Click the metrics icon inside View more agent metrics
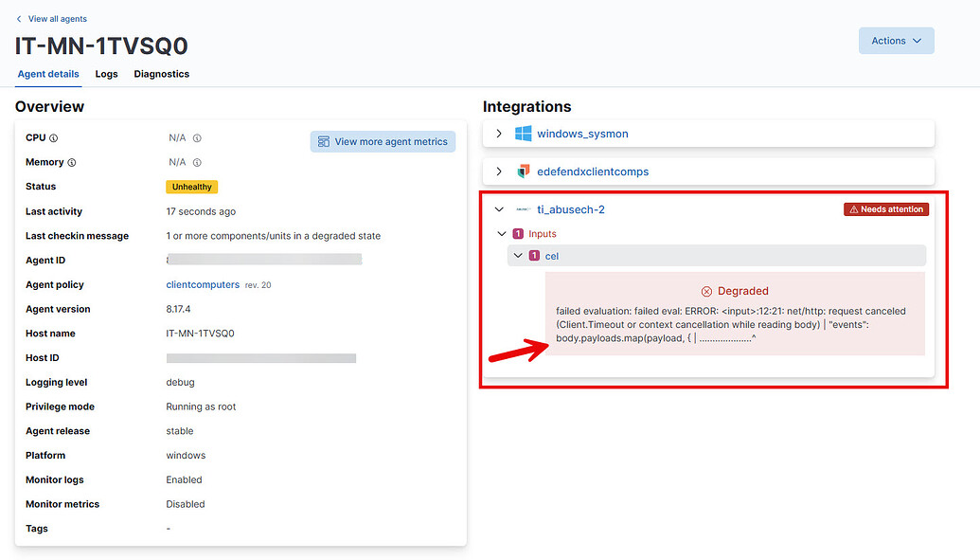Image resolution: width=980 pixels, height=560 pixels. (323, 140)
